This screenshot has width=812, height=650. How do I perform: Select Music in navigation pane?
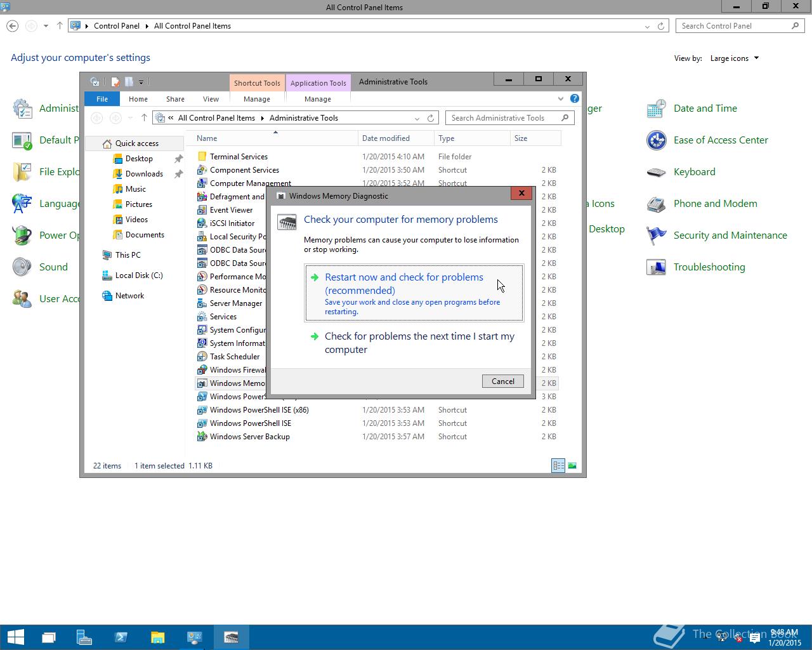point(135,189)
